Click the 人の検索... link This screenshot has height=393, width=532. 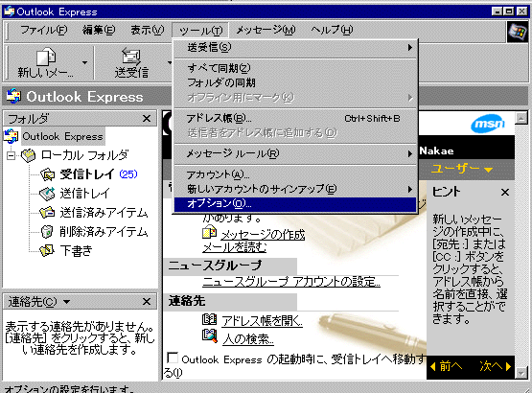coord(248,338)
